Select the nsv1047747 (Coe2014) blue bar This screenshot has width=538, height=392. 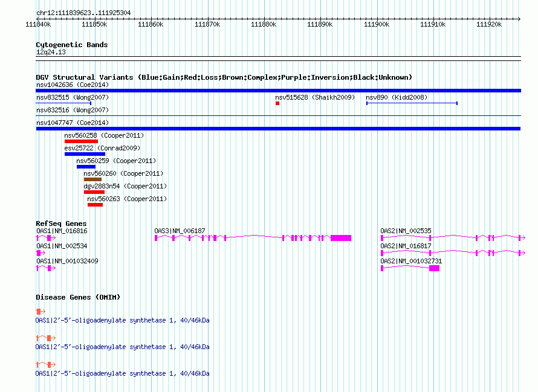[x=278, y=129]
